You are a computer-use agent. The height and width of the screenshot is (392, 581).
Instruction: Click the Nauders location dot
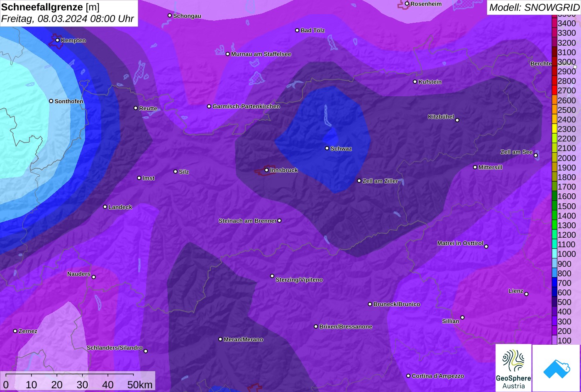[93, 277]
